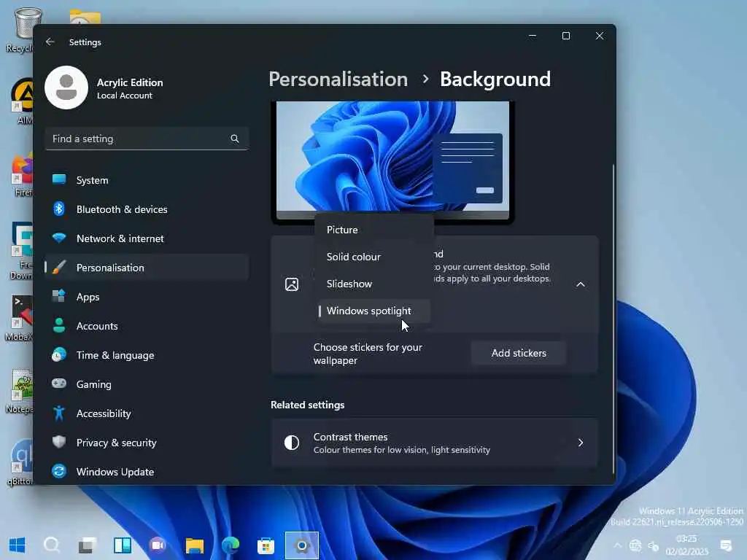This screenshot has height=560, width=747.
Task: Open Task View on taskbar
Action: 88,545
